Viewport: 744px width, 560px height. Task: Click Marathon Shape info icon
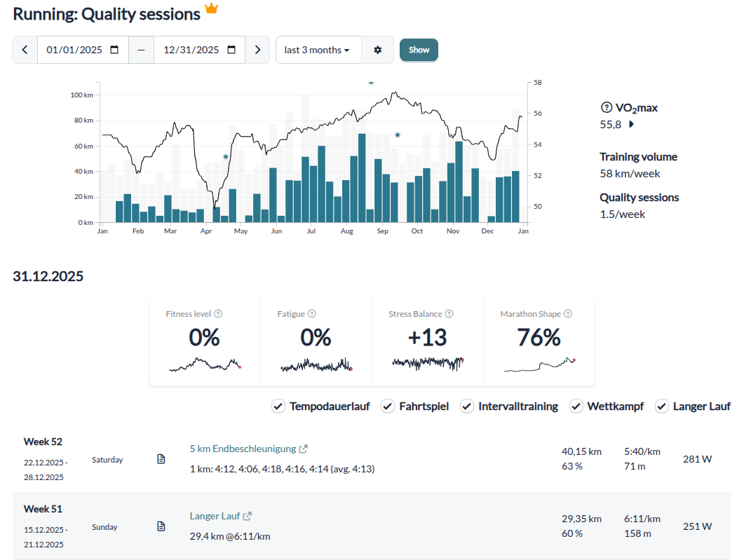pyautogui.click(x=568, y=314)
